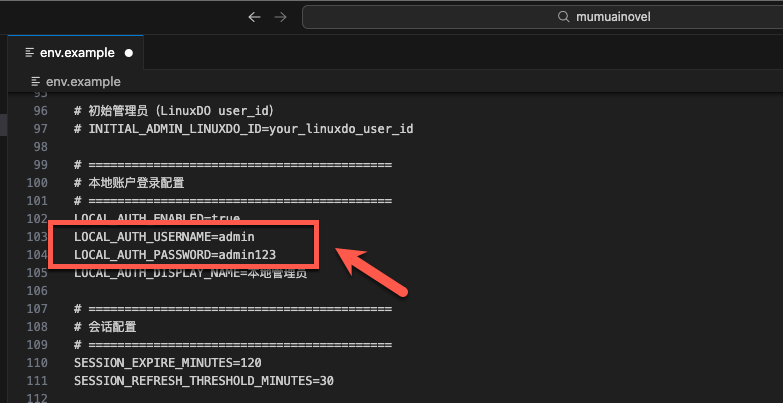Click the back navigation arrow
The width and height of the screenshot is (783, 403).
[254, 17]
